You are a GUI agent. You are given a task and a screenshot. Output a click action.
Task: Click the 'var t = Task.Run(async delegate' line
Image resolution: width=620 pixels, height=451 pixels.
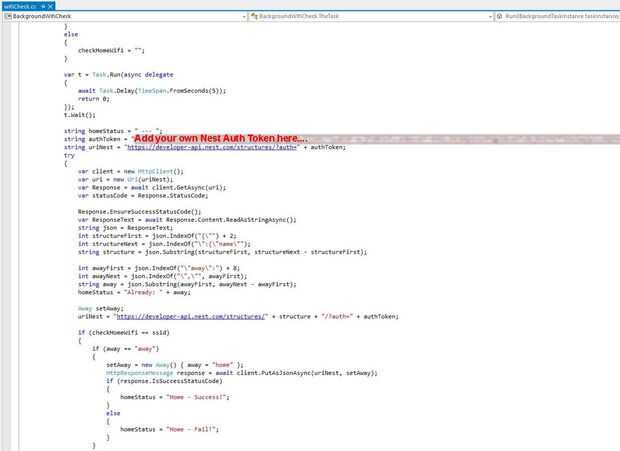coord(119,75)
